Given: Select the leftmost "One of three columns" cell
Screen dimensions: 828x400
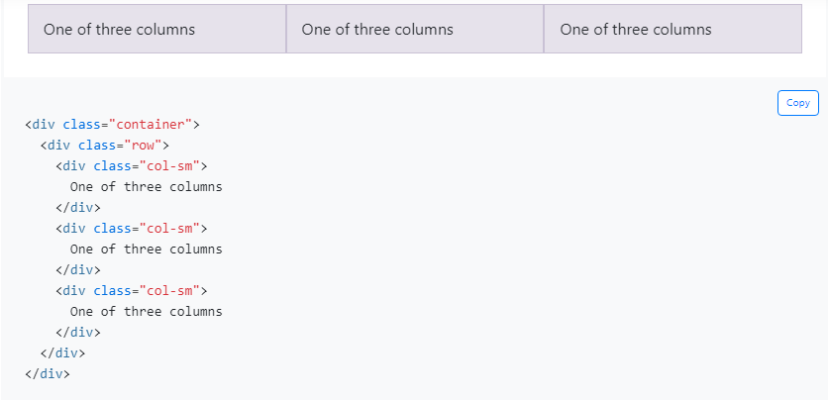Looking at the screenshot, I should point(157,29).
